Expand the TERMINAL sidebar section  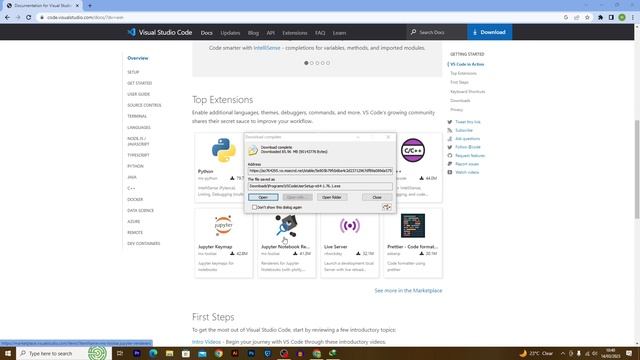coord(137,116)
